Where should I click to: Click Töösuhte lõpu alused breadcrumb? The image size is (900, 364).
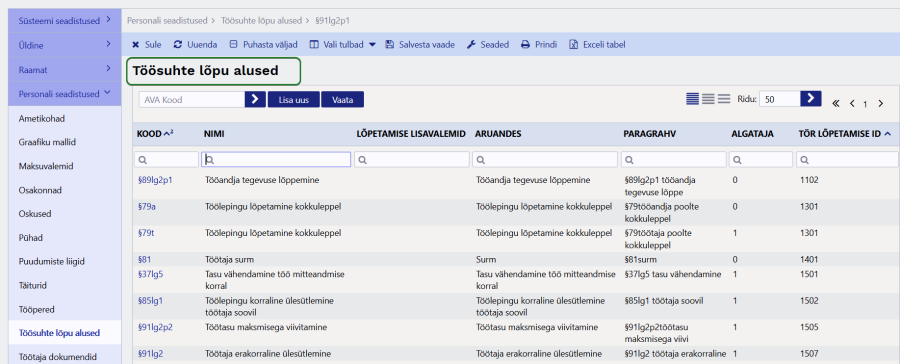[261, 21]
